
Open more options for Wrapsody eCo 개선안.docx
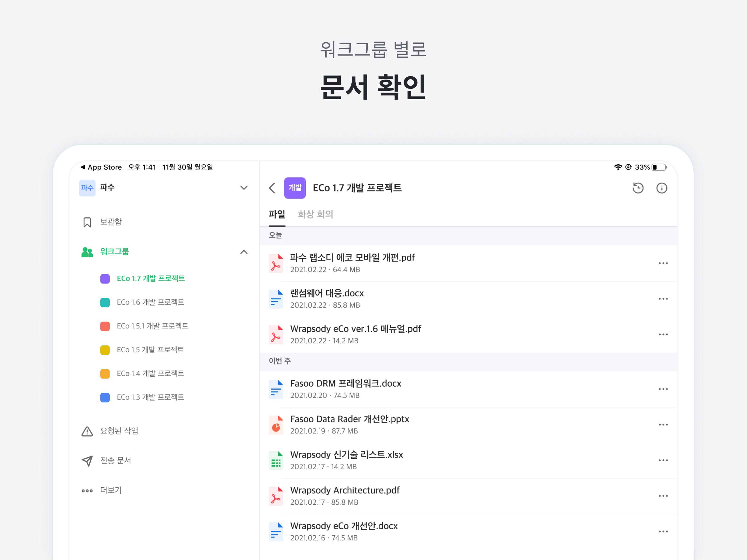coord(663,532)
